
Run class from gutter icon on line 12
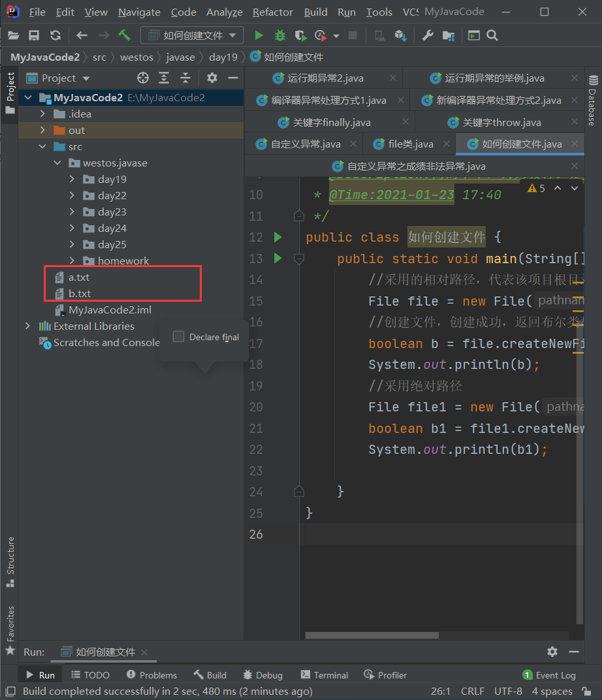(x=277, y=237)
